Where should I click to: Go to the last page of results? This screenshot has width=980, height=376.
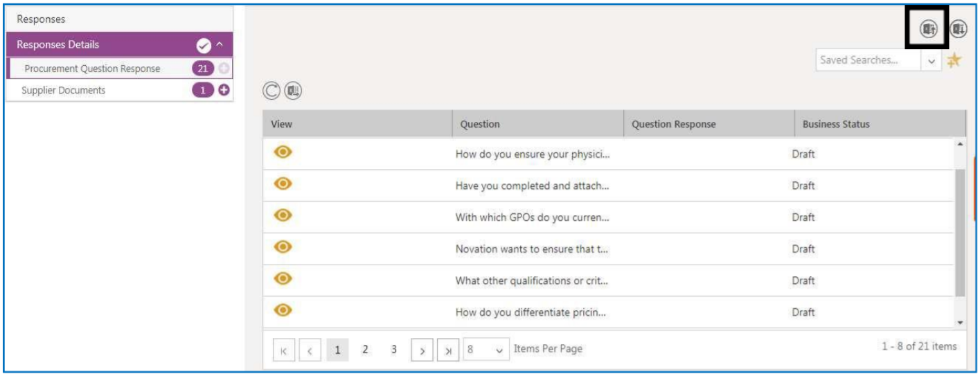coord(447,349)
